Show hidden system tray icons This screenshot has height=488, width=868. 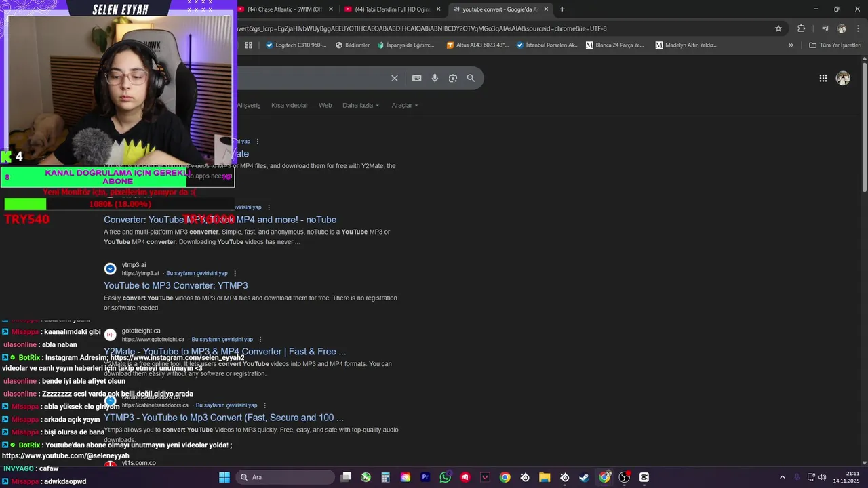tap(783, 477)
